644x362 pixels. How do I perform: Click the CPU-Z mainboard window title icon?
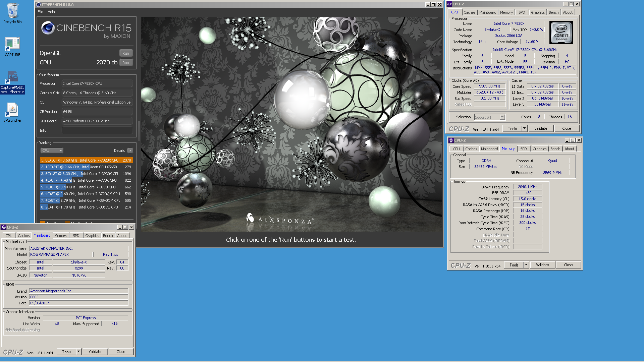(4, 227)
